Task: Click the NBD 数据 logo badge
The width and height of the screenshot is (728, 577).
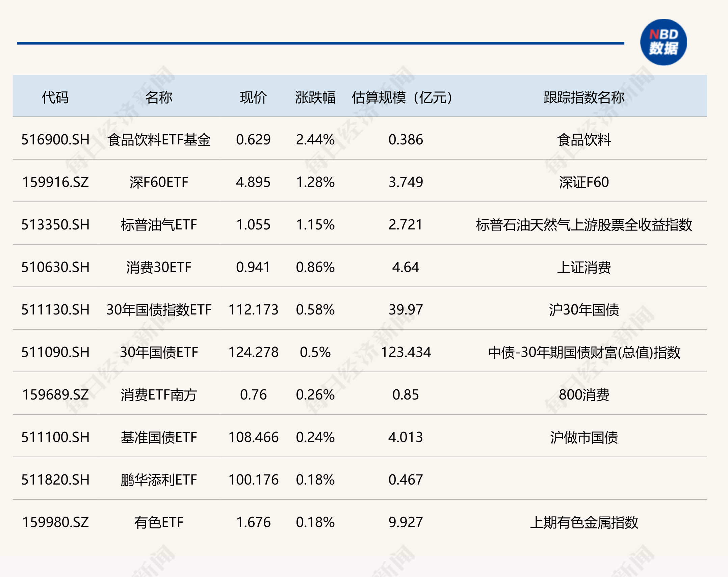Action: pyautogui.click(x=663, y=43)
